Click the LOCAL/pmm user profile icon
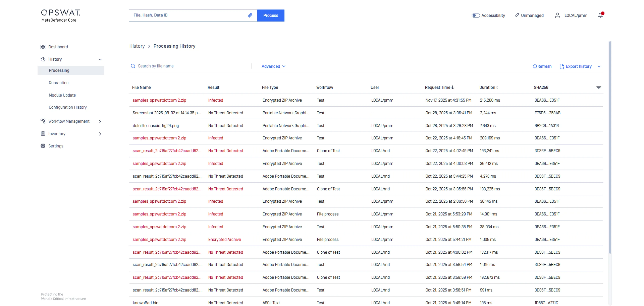644x306 pixels. pyautogui.click(x=557, y=16)
